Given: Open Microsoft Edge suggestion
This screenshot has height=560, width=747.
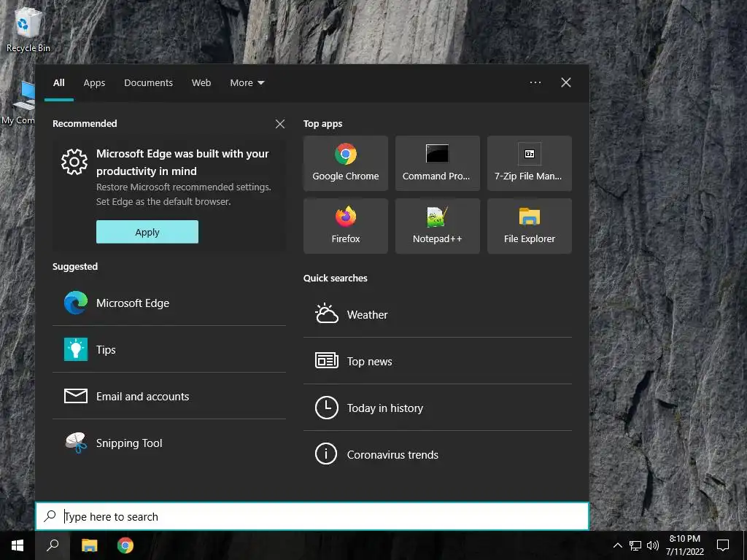Looking at the screenshot, I should pos(169,303).
